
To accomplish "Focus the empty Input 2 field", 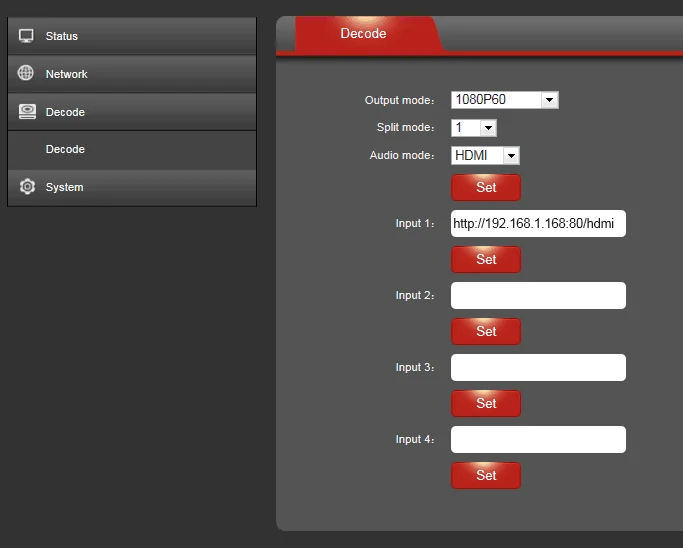I will point(538,296).
